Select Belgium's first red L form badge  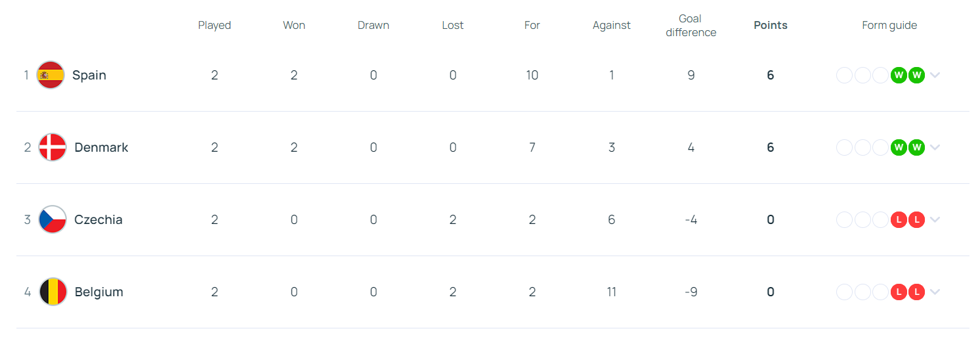pyautogui.click(x=899, y=292)
